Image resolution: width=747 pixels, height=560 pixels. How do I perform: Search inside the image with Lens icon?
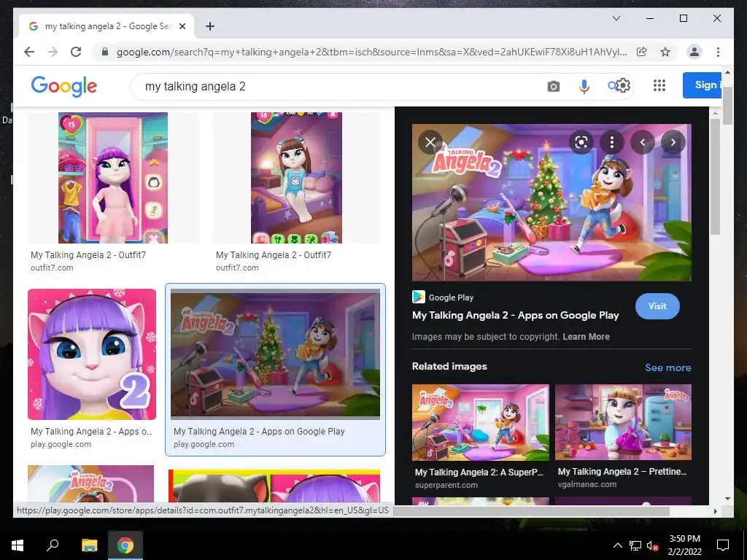click(x=581, y=142)
